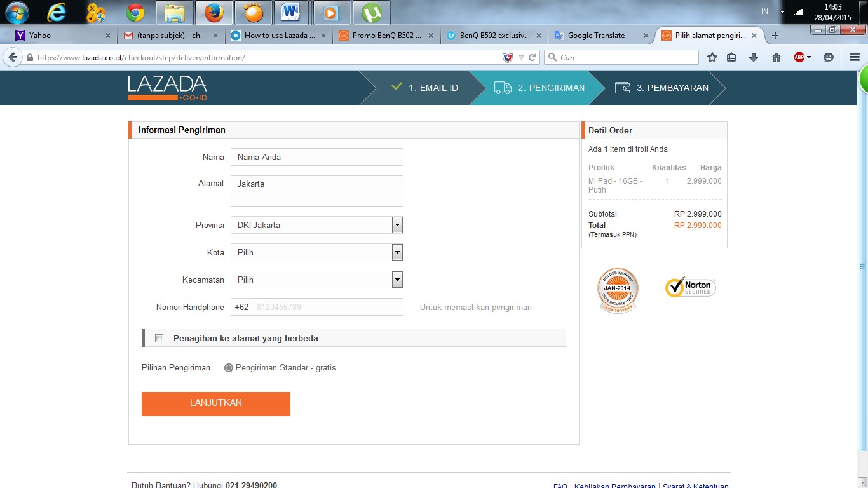Switch to the Google Translate tab
Image resolution: width=868 pixels, height=488 pixels.
pyautogui.click(x=596, y=36)
